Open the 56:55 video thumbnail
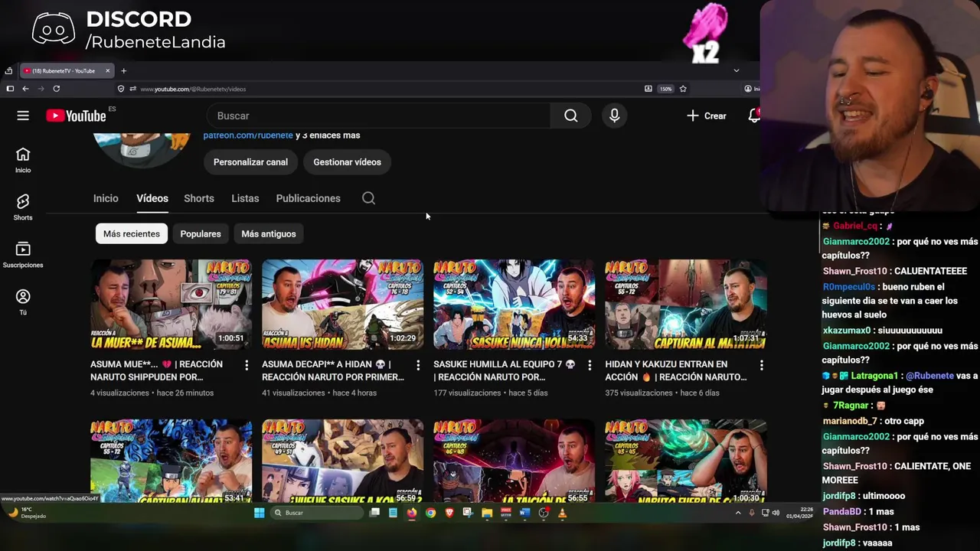 (514, 461)
